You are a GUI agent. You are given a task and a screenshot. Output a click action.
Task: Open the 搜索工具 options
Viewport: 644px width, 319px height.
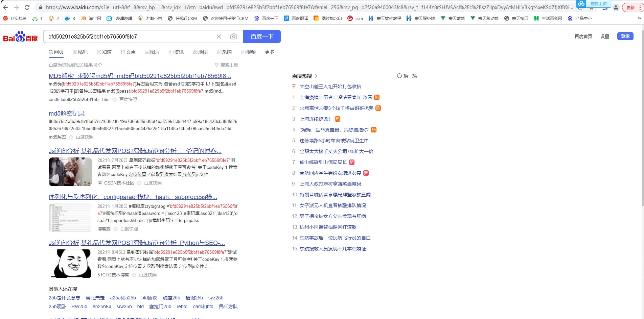pos(226,65)
